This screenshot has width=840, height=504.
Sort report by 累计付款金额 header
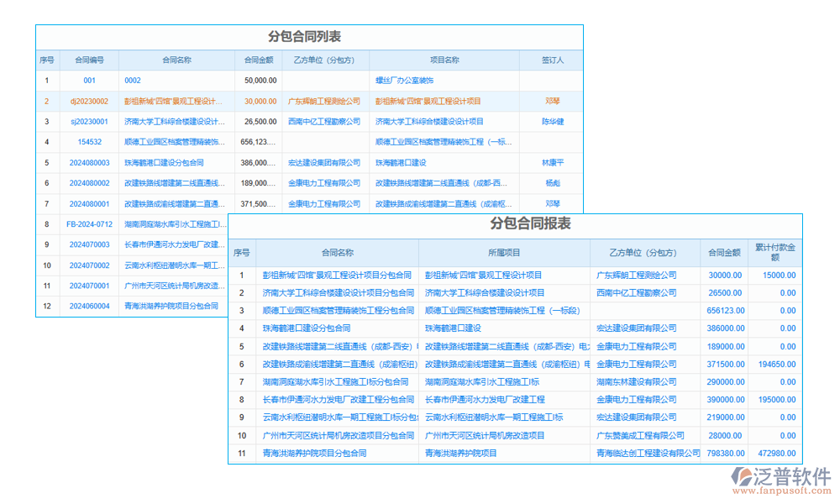point(774,252)
